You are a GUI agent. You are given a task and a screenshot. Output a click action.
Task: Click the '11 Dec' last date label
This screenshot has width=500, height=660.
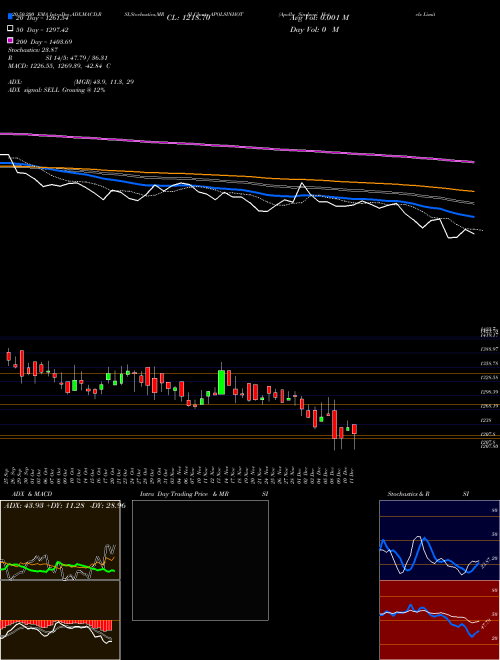351,475
